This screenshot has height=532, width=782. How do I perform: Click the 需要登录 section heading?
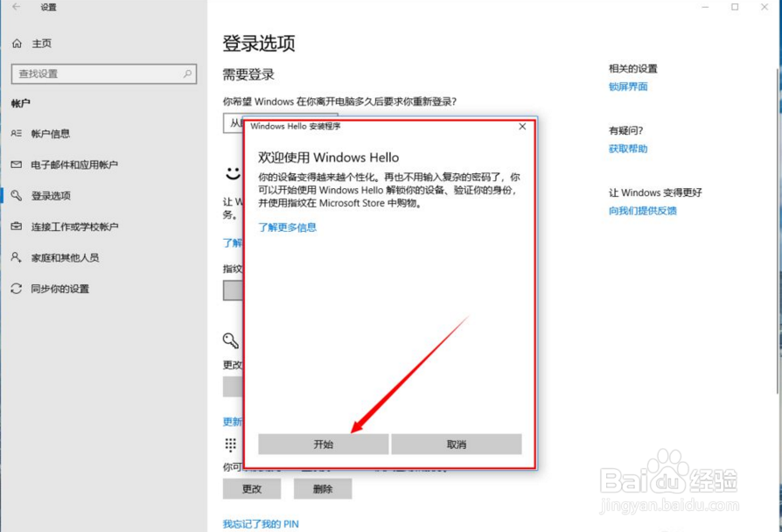coord(248,75)
